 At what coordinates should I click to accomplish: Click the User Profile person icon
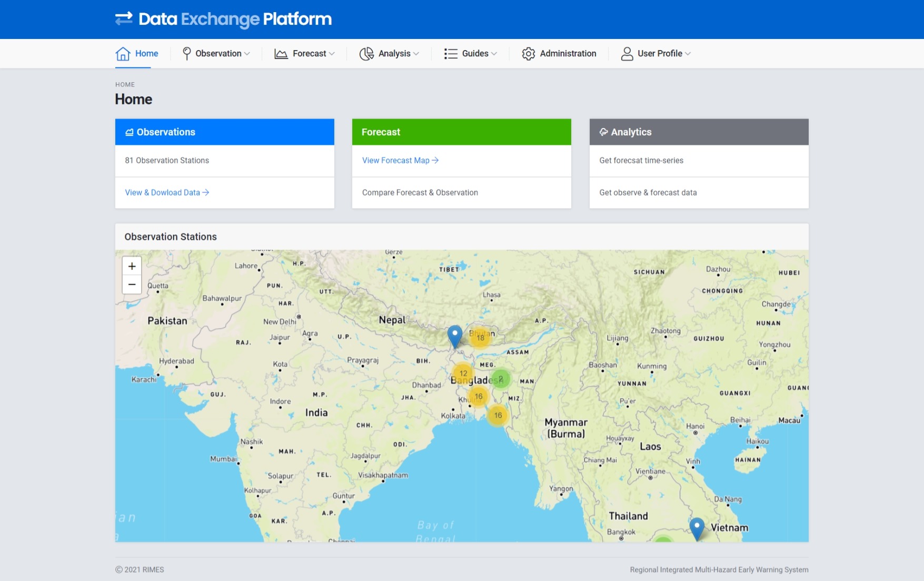pos(627,54)
